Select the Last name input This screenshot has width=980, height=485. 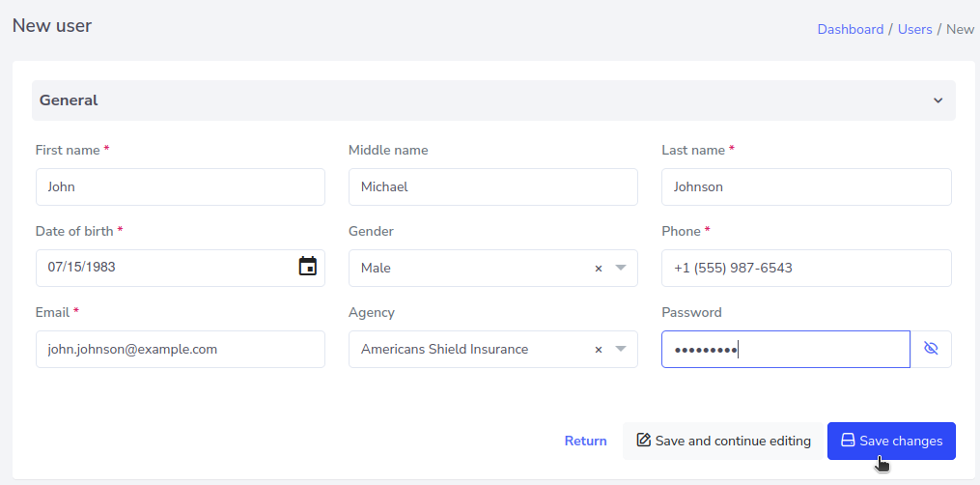tap(805, 186)
